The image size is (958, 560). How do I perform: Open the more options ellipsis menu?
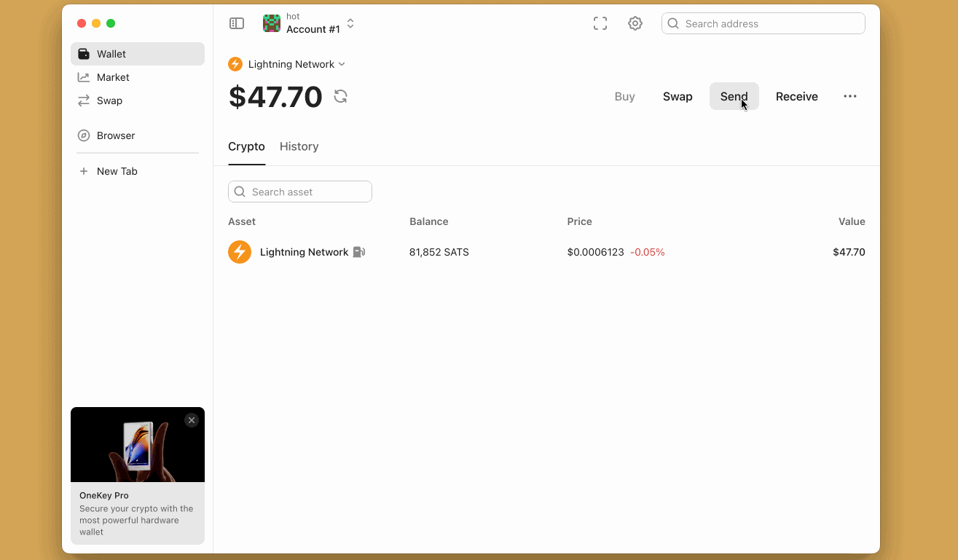tap(850, 96)
